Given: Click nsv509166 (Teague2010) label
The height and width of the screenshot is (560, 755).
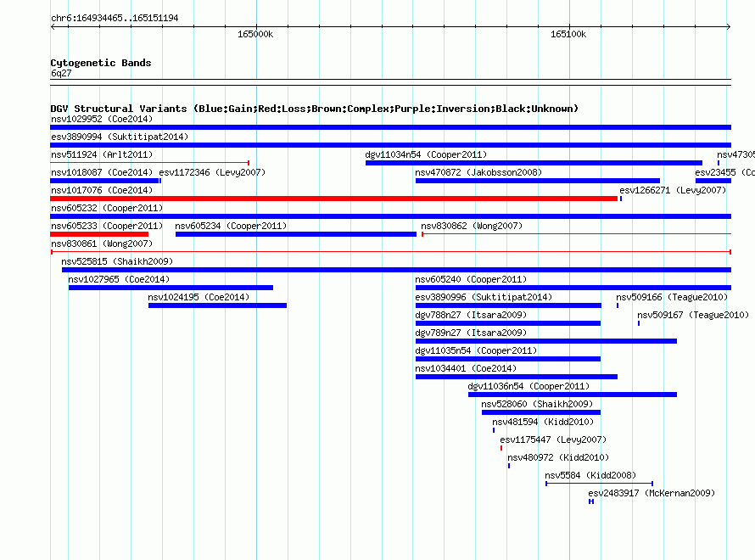Looking at the screenshot, I should (672, 297).
